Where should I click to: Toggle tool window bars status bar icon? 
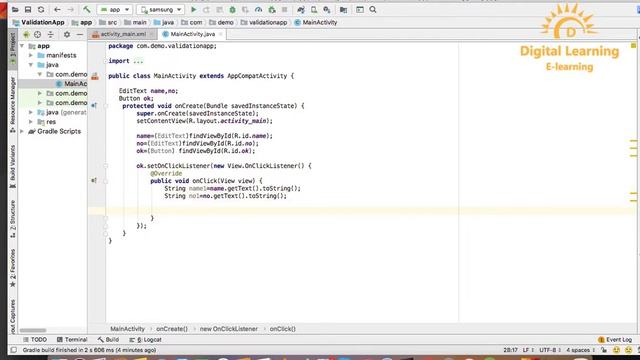(13, 350)
